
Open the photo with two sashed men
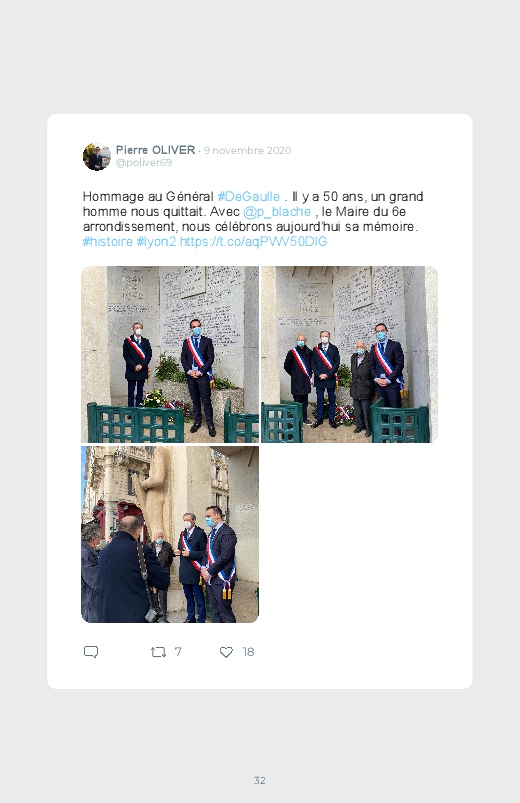click(170, 354)
